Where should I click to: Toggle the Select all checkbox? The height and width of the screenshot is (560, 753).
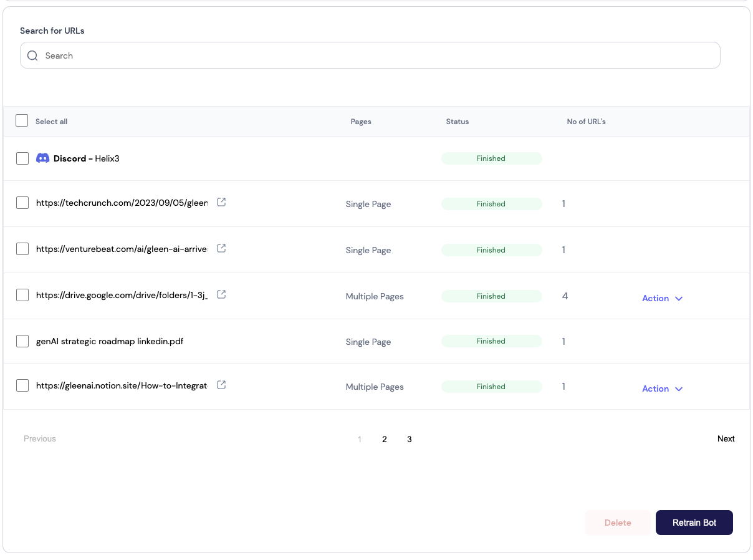coord(22,121)
